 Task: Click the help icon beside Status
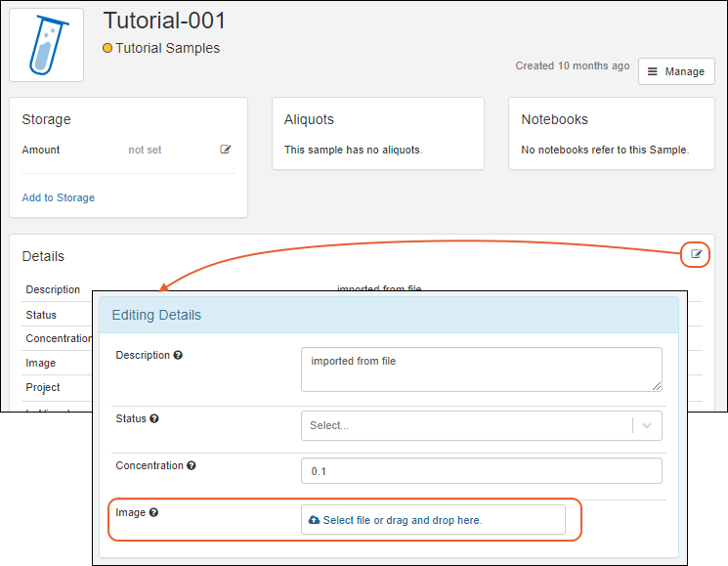coord(154,419)
